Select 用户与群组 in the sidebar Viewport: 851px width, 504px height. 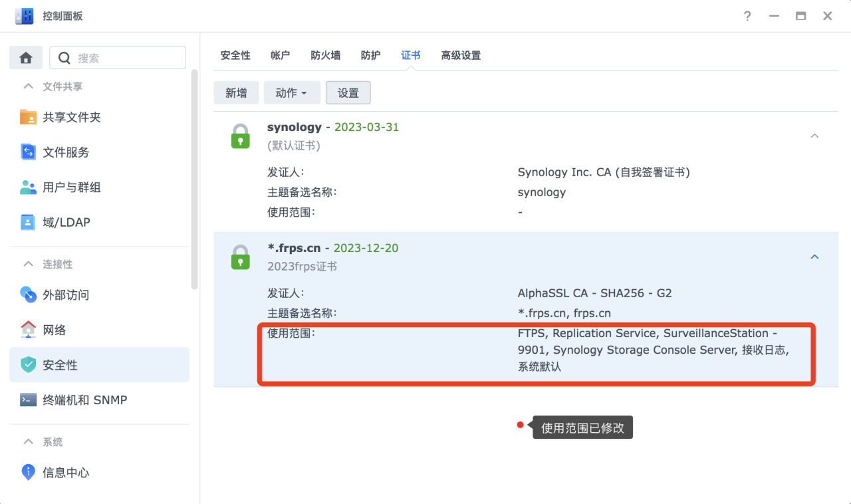coord(99,188)
